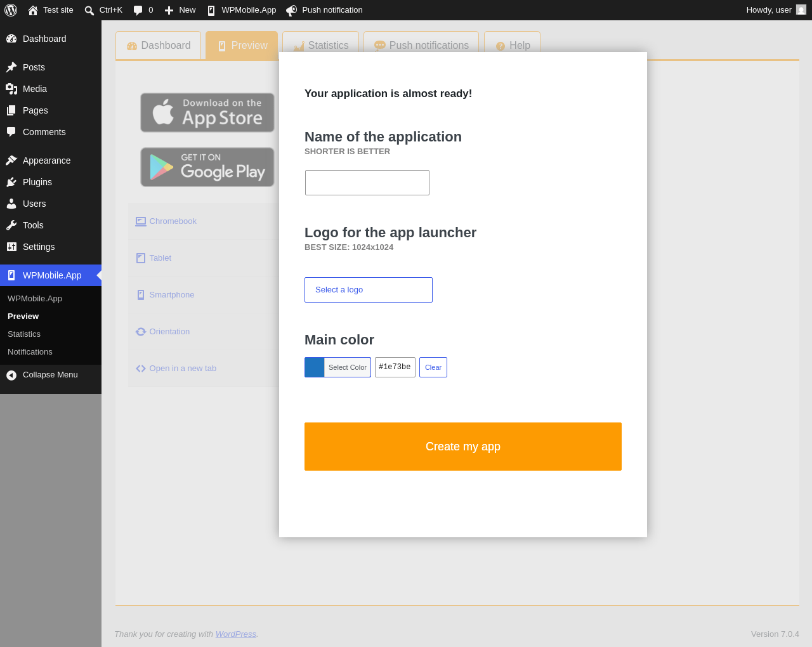Screen dimensions: 812x647
Task: Click Plugins plug icon in sidebar
Action: tap(11, 182)
